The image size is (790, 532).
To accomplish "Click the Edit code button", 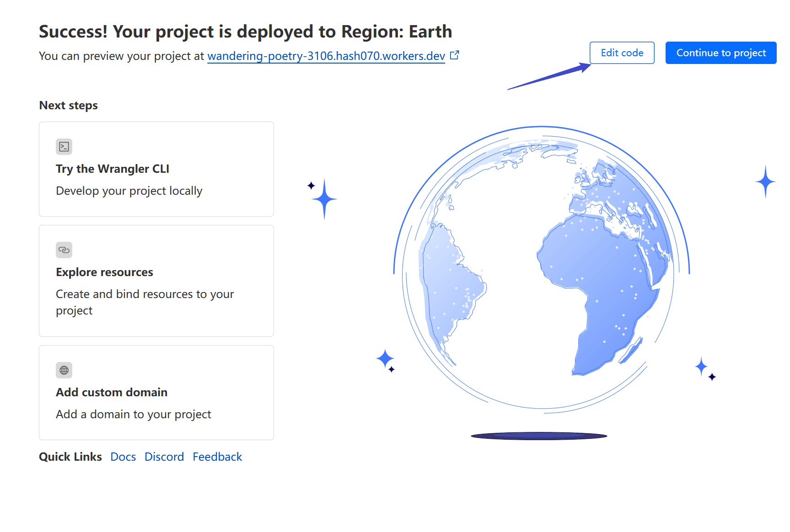I will point(622,53).
